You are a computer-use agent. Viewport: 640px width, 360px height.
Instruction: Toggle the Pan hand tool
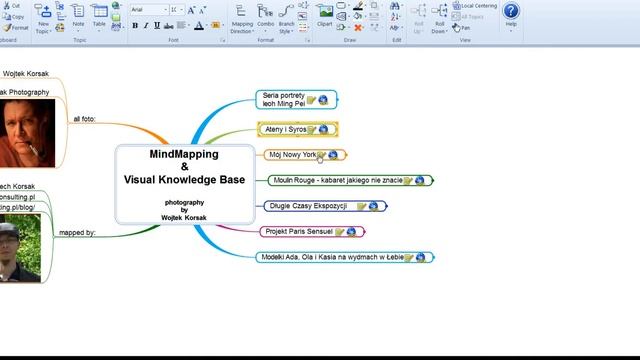(x=461, y=28)
